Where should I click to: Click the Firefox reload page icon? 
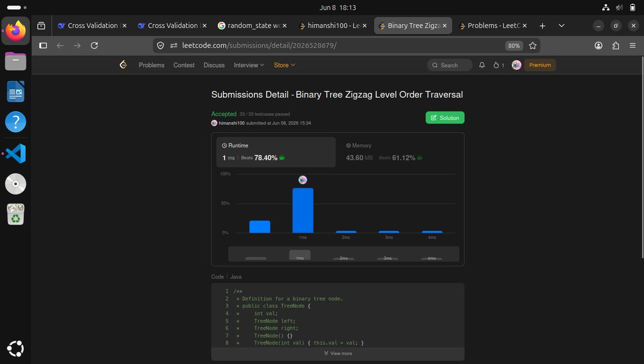94,46
